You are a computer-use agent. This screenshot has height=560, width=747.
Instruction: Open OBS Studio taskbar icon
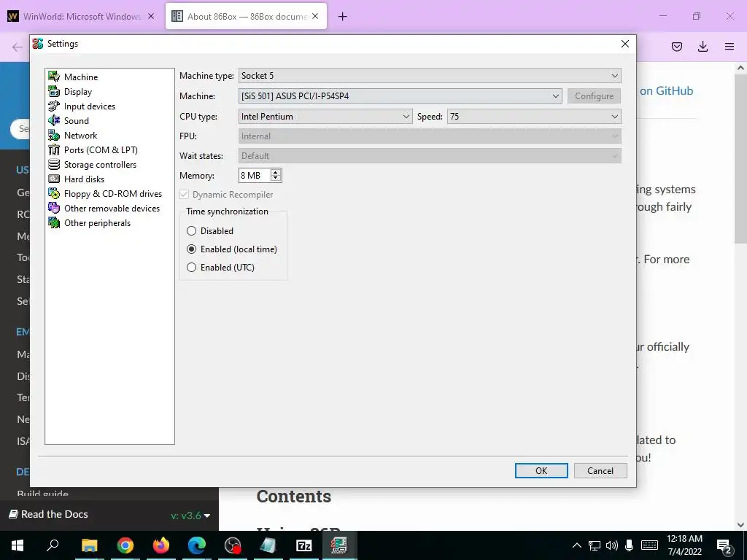233,545
